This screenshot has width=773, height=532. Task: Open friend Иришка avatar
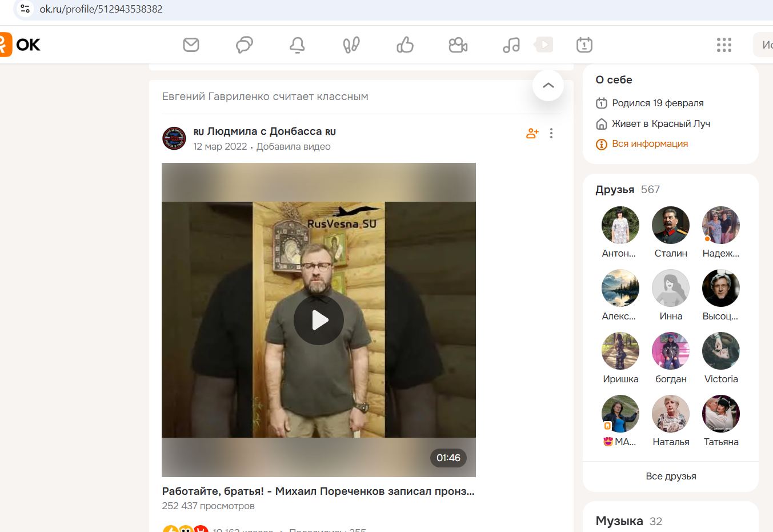[620, 351]
